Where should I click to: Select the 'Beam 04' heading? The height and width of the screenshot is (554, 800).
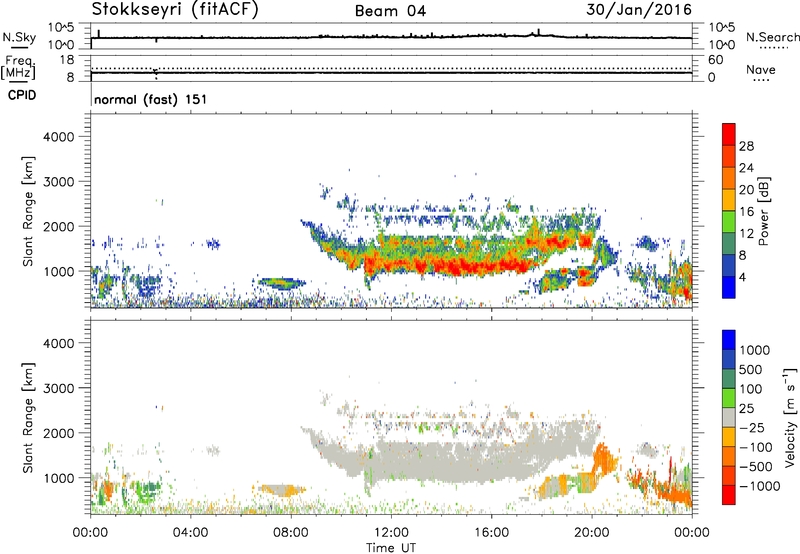pyautogui.click(x=390, y=11)
